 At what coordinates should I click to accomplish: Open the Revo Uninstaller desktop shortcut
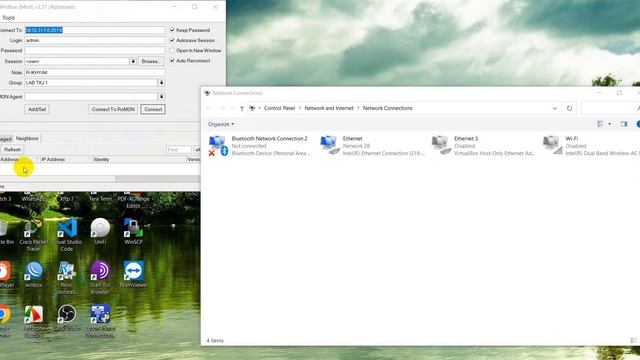click(x=66, y=278)
